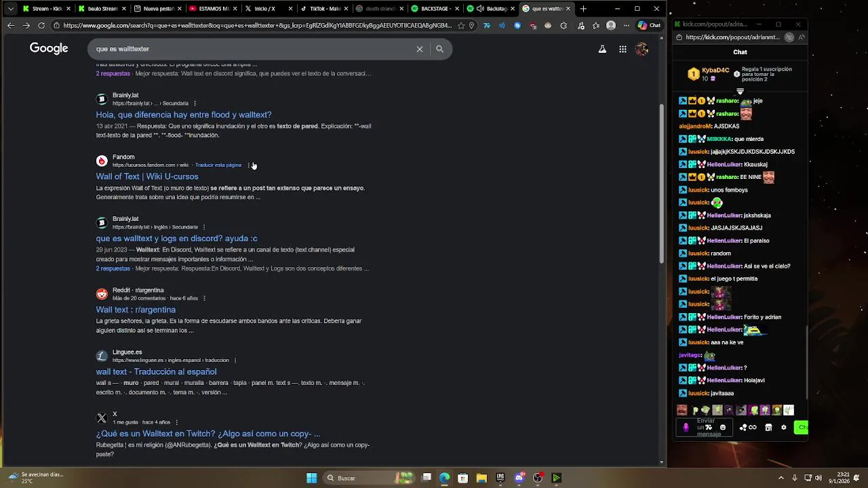
Task: Open the Windows Start menu
Action: click(311, 478)
